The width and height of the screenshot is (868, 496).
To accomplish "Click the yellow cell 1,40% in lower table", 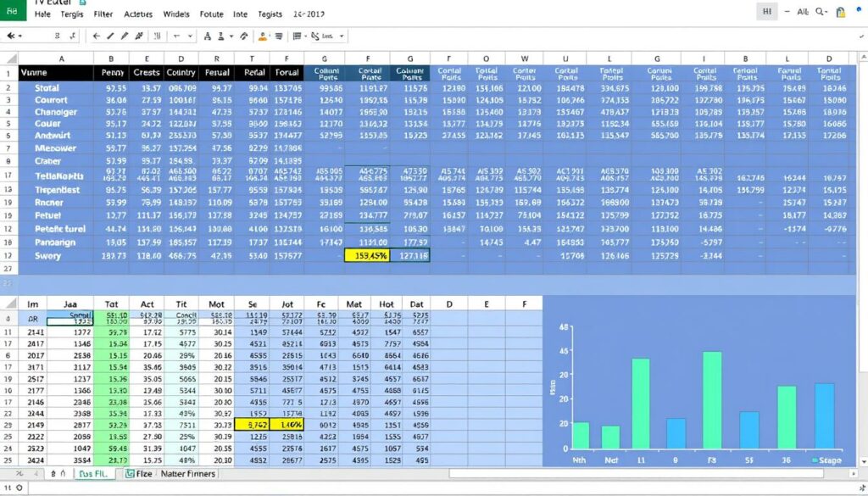I will pos(288,425).
